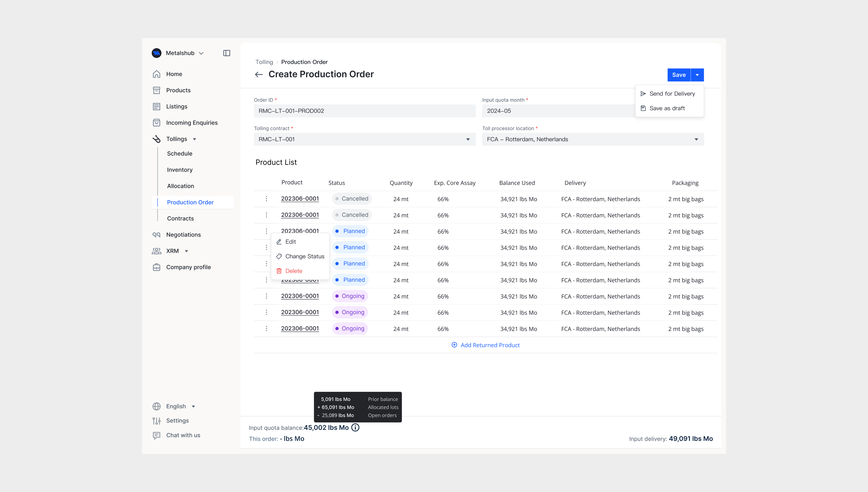Screen dimensions: 868x492
Task: Expand the English language selector
Action: coord(193,406)
